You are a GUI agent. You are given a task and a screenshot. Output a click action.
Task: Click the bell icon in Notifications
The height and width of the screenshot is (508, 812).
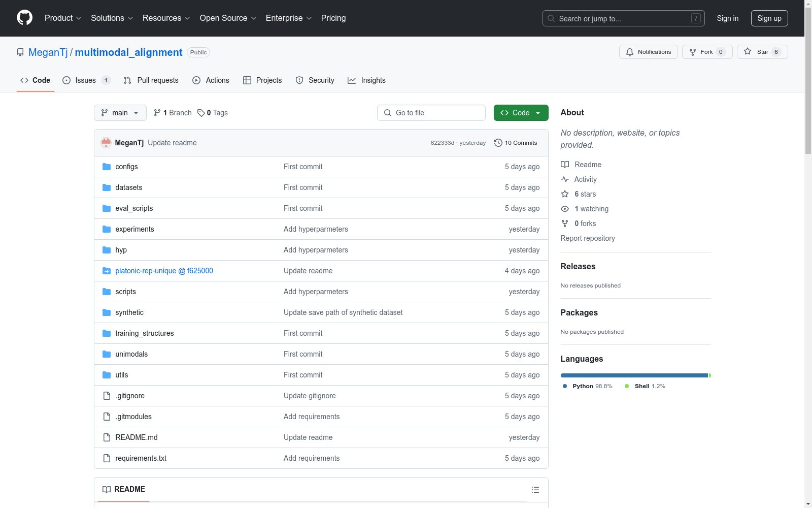[630, 52]
